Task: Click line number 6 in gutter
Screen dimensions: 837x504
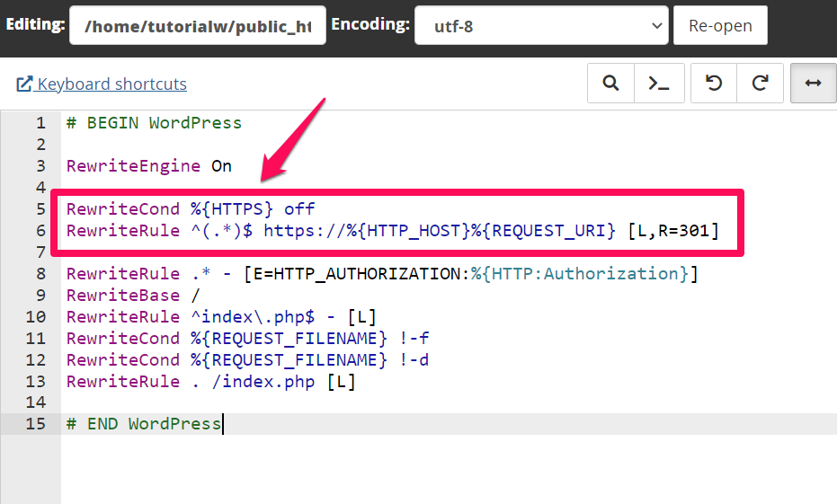Action: 41,231
